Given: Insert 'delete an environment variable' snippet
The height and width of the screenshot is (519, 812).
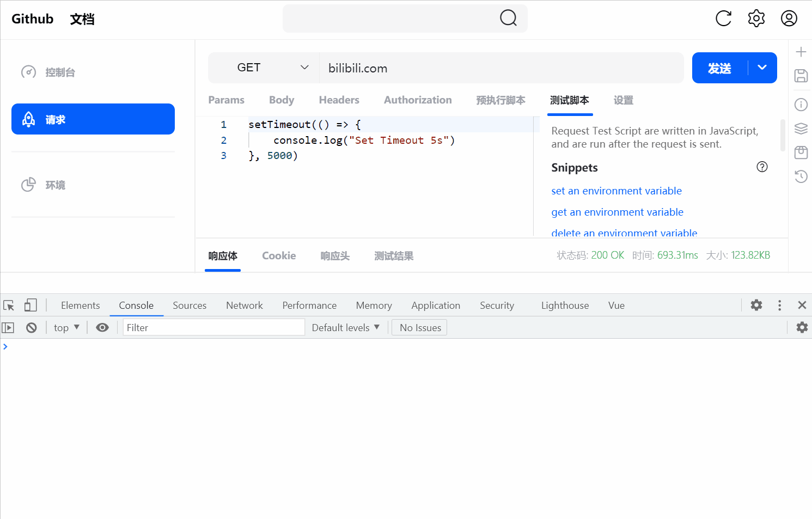Looking at the screenshot, I should pos(624,233).
